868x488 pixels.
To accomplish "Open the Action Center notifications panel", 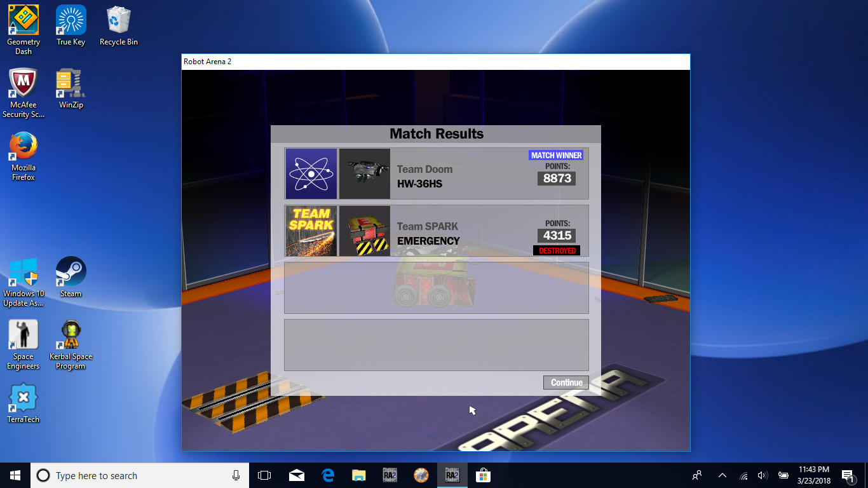I will tap(848, 475).
